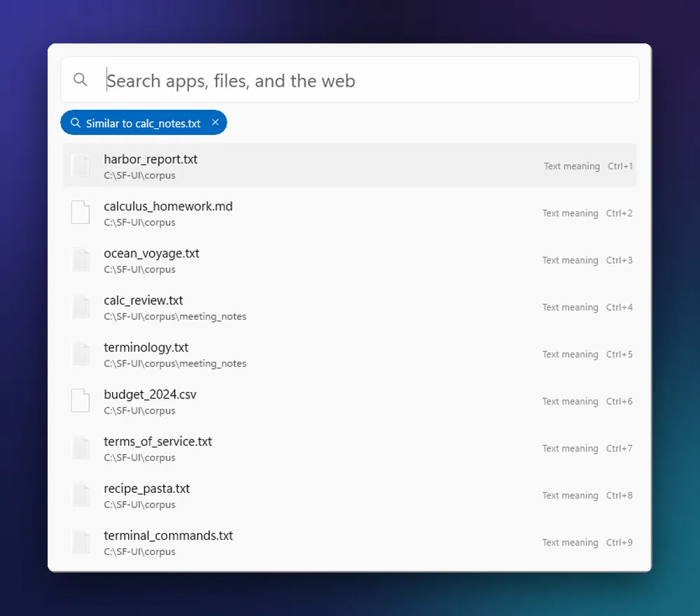Viewport: 700px width, 616px height.
Task: Open budget_2024.csv result
Action: pyautogui.click(x=349, y=401)
